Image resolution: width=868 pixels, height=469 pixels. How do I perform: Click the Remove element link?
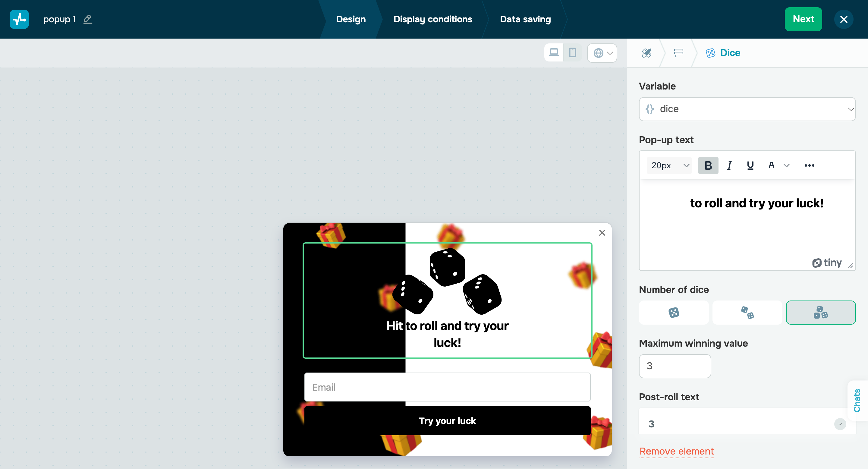click(676, 451)
